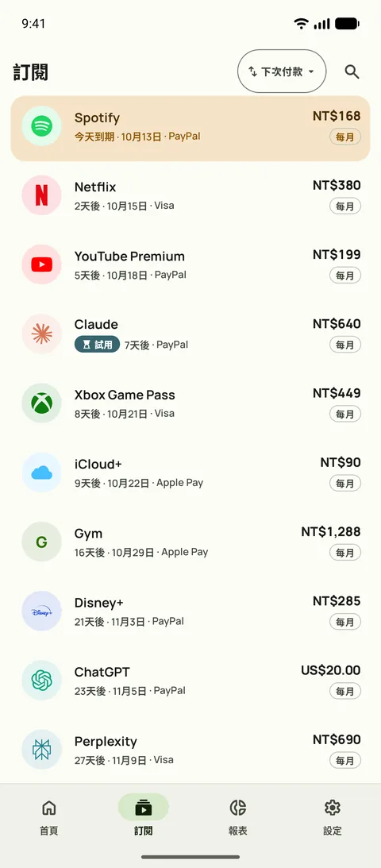The image size is (381, 868).
Task: Open the Claude starburst icon
Action: pyautogui.click(x=41, y=334)
